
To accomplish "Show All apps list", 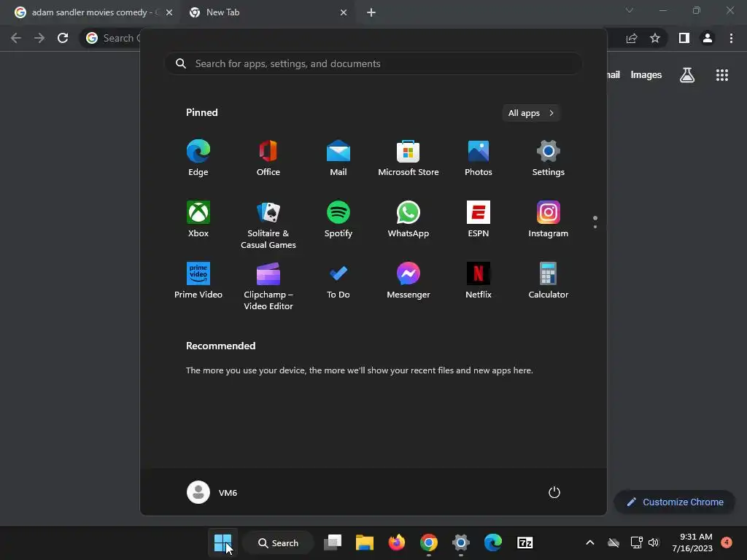I will coord(531,113).
